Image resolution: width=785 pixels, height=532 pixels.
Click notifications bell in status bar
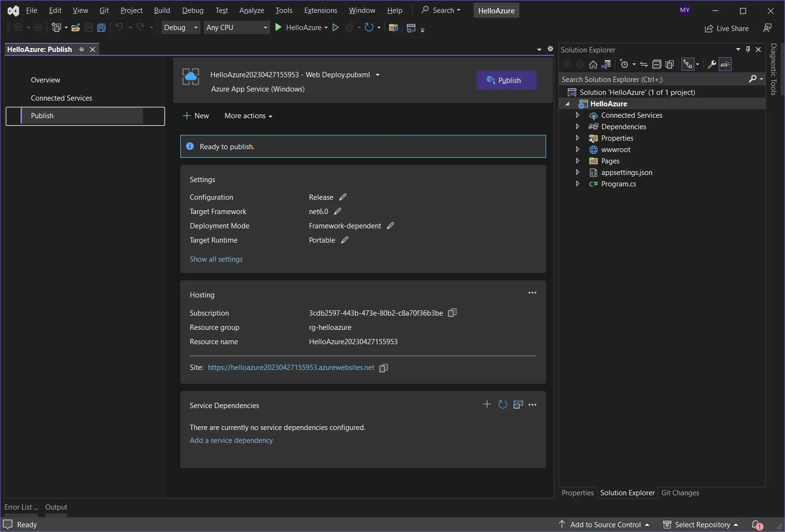(757, 525)
